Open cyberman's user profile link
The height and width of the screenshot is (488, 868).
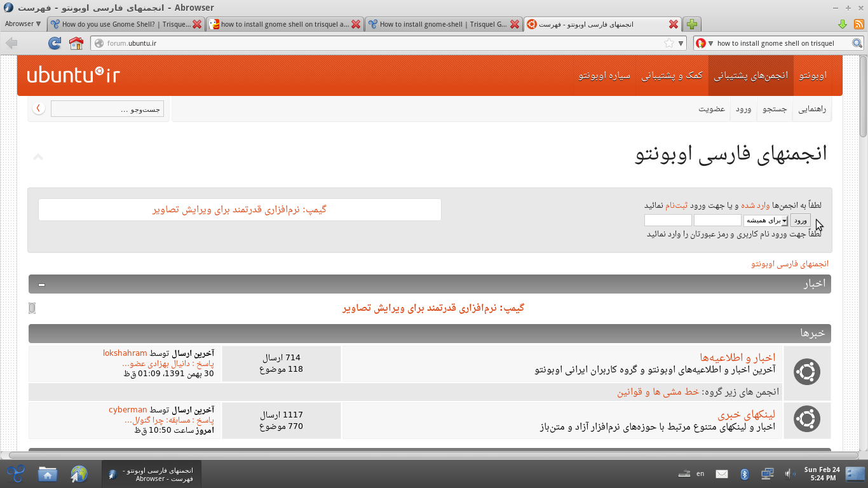[128, 410]
